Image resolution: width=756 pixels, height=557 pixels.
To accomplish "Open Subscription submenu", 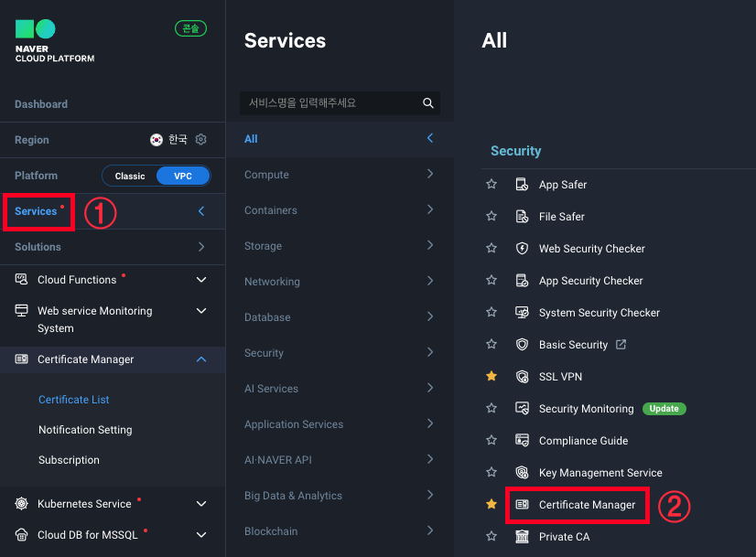I will (x=69, y=460).
